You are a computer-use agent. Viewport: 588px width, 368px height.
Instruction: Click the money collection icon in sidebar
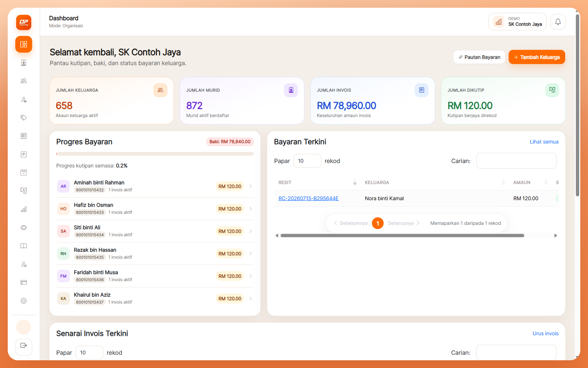tap(24, 191)
